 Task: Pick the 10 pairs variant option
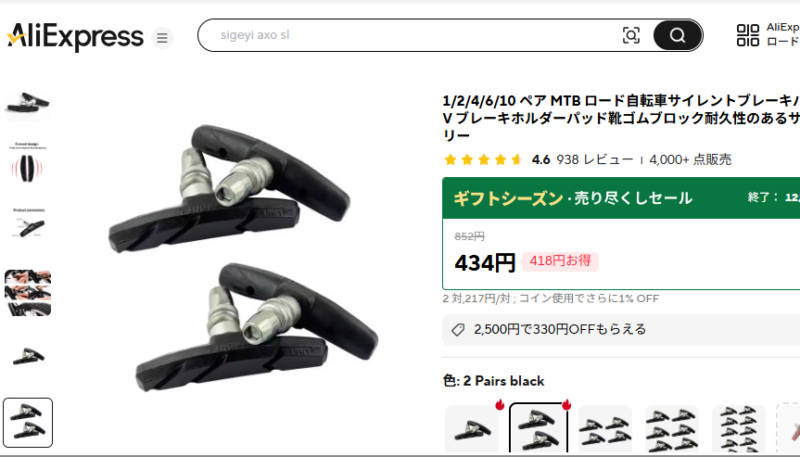pos(739,429)
